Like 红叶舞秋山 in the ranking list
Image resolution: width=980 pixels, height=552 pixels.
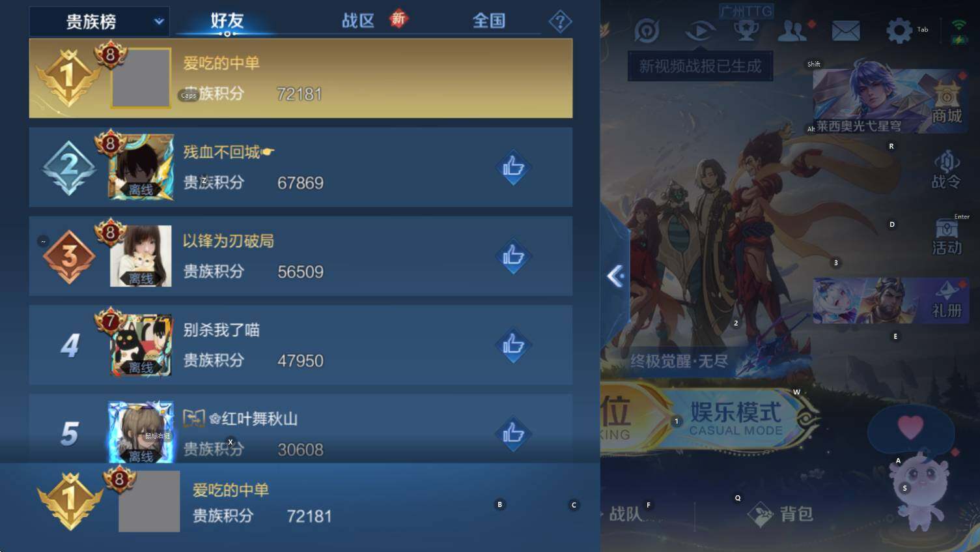(x=513, y=433)
